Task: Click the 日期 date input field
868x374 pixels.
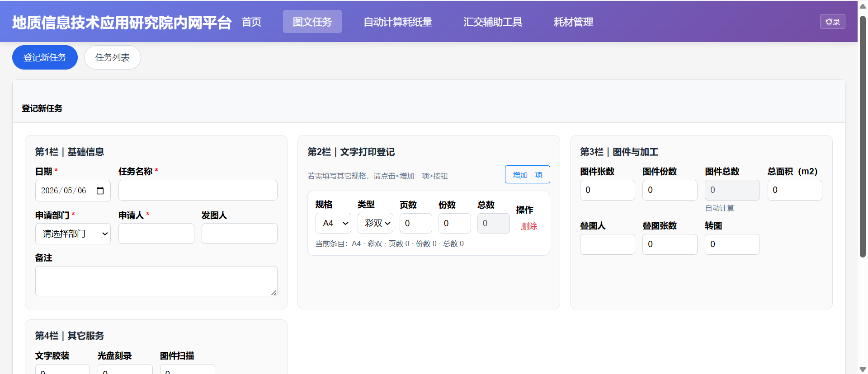Action: point(73,191)
